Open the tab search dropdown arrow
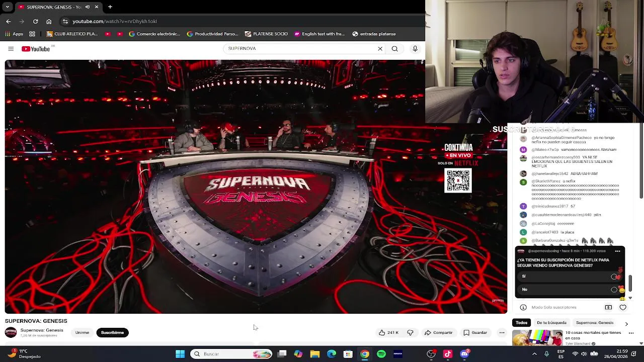The width and height of the screenshot is (644, 362). (x=7, y=7)
